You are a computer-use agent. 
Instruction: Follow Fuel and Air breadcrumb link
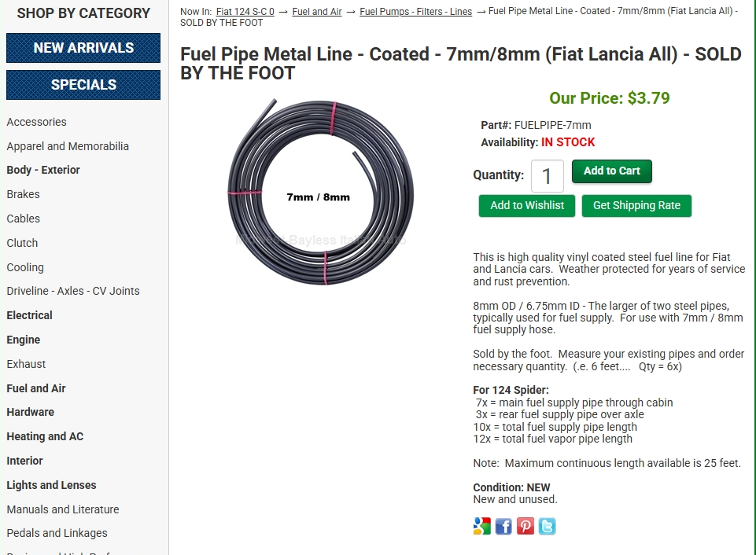[317, 12]
